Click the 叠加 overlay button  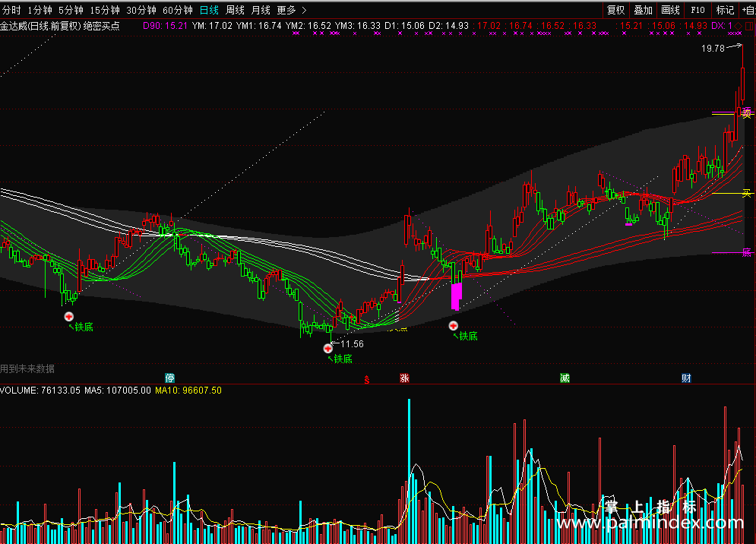pyautogui.click(x=644, y=10)
